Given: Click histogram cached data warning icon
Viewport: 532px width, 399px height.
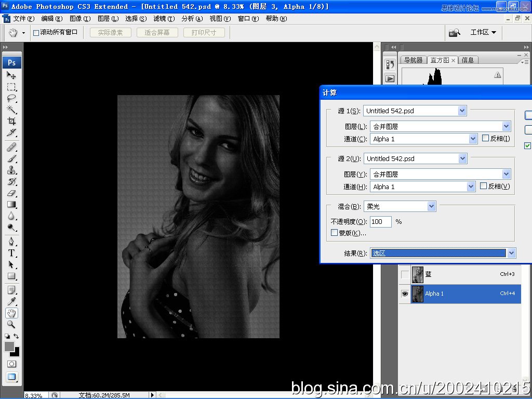Looking at the screenshot, I should 497,75.
